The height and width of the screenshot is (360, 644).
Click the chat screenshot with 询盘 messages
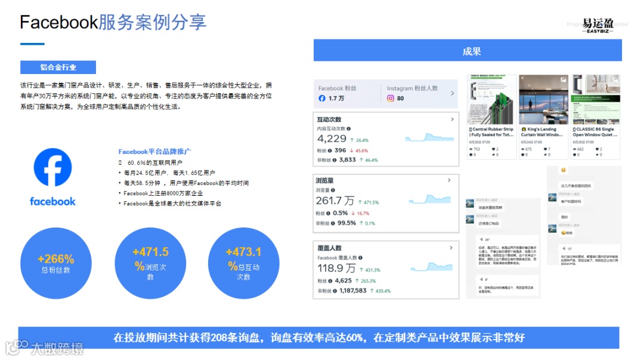503,248
